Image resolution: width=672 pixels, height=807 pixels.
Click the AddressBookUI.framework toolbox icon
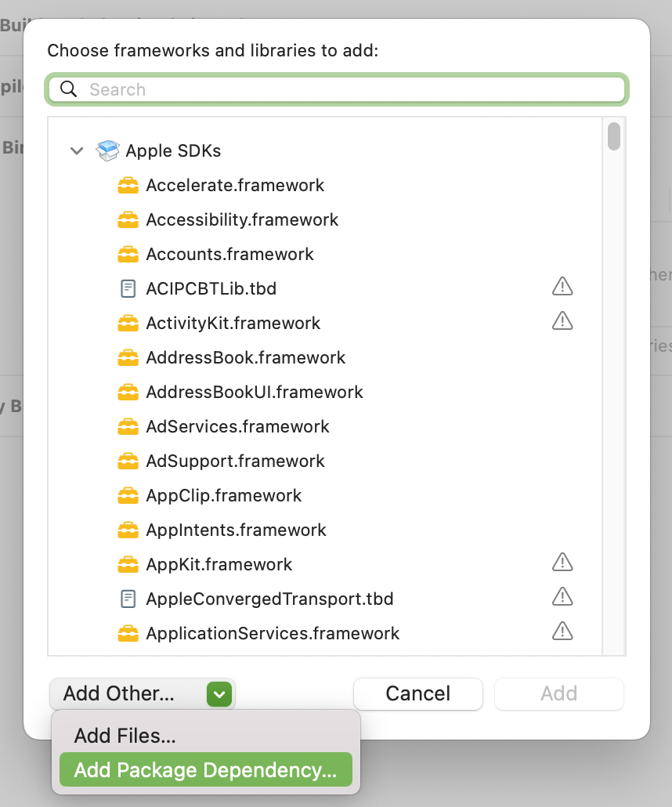coord(128,393)
